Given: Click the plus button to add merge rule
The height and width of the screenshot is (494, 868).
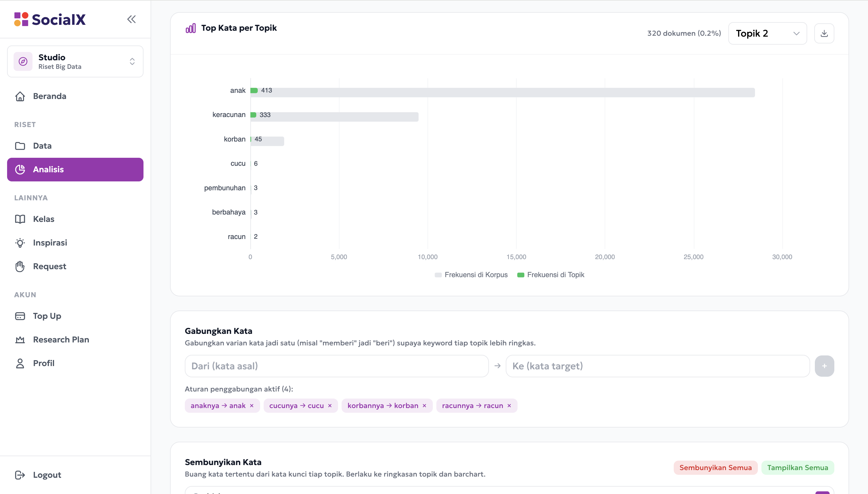Looking at the screenshot, I should pyautogui.click(x=824, y=366).
